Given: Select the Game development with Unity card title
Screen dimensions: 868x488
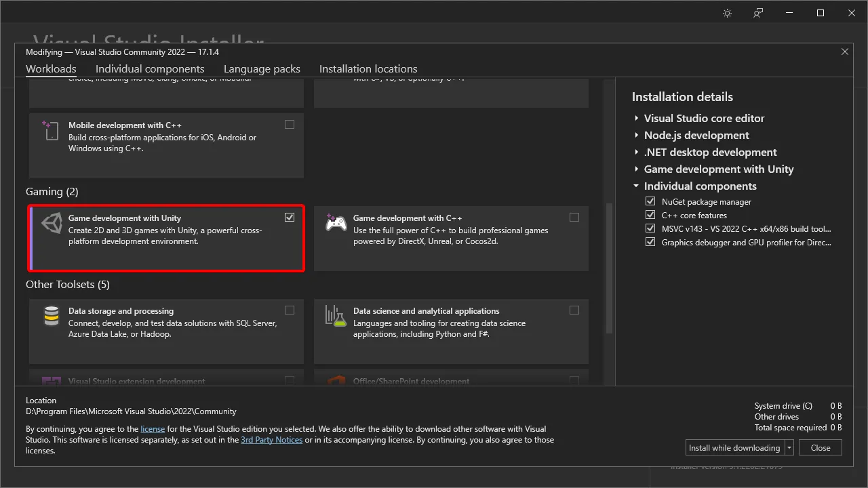Looking at the screenshot, I should coord(125,218).
